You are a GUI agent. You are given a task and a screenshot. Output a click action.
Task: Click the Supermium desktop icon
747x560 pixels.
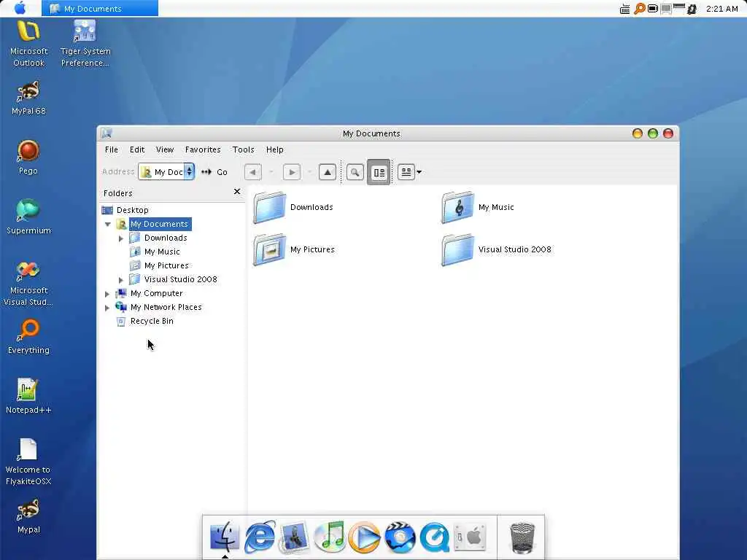click(28, 211)
